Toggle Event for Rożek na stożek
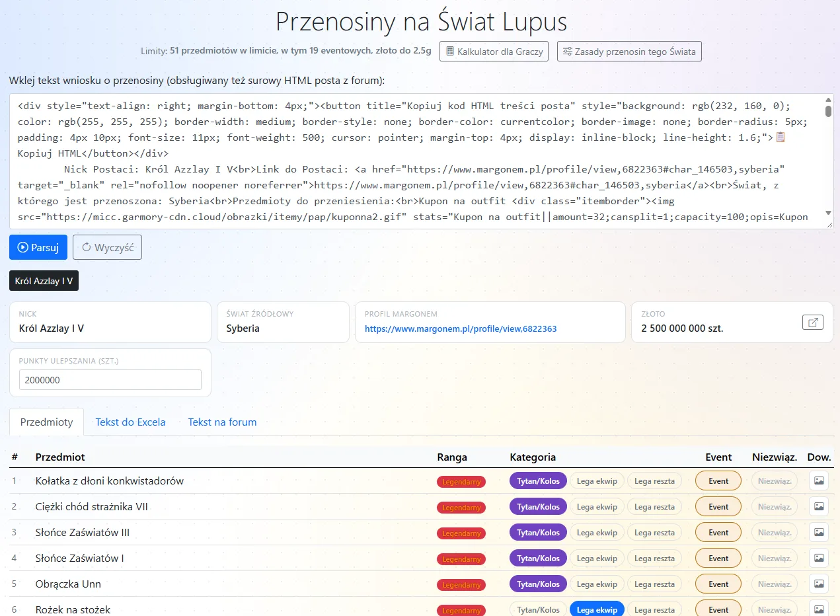Viewport: 840px width, 616px height. tap(718, 609)
